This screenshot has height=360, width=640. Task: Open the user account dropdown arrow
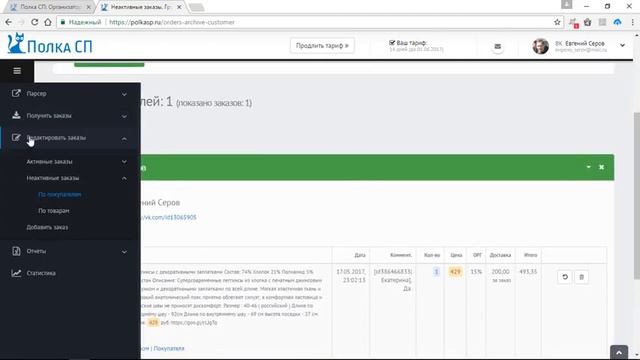[622, 45]
